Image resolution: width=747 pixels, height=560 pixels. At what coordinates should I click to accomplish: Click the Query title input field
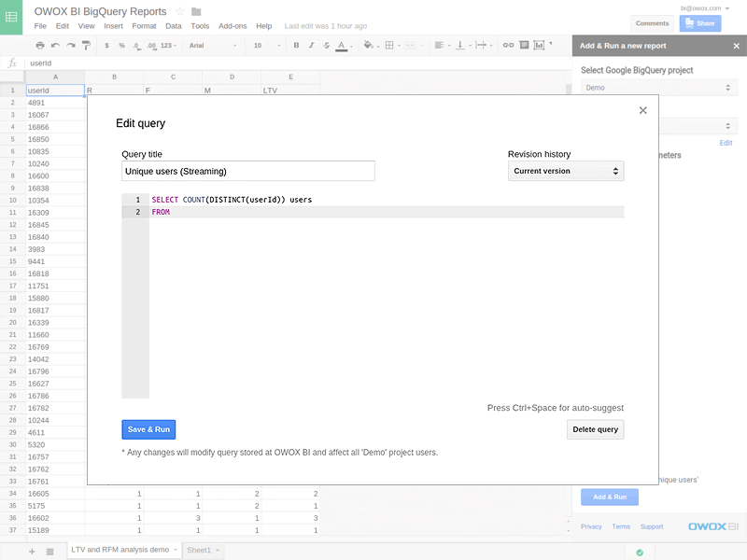(248, 171)
